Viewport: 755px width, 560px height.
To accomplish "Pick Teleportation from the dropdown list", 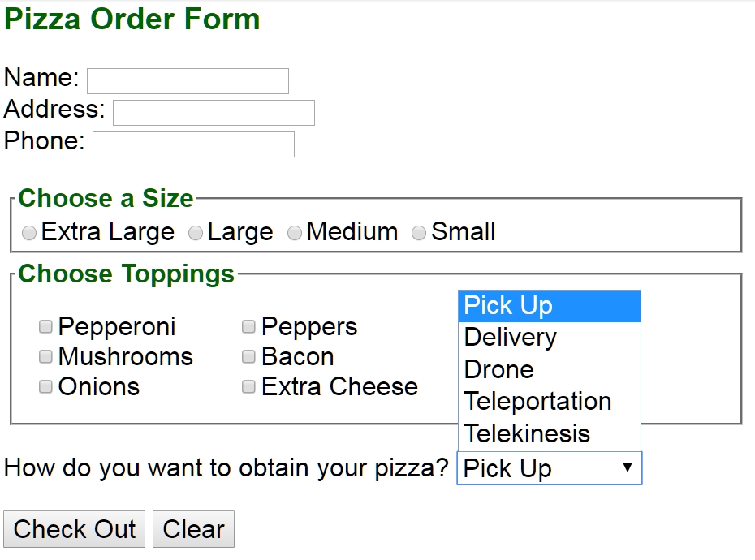I will click(x=549, y=402).
